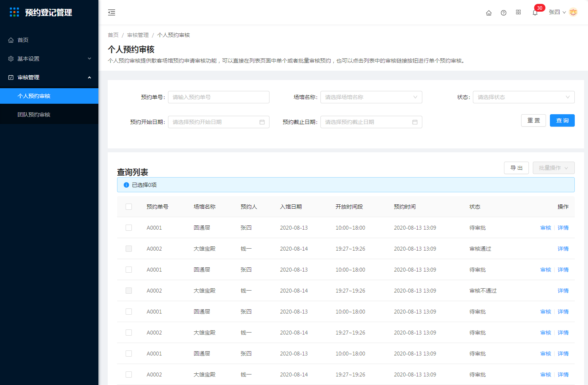Collapse the sidebar with the menu fold icon
Screen dimensions: 588x385
tap(112, 12)
